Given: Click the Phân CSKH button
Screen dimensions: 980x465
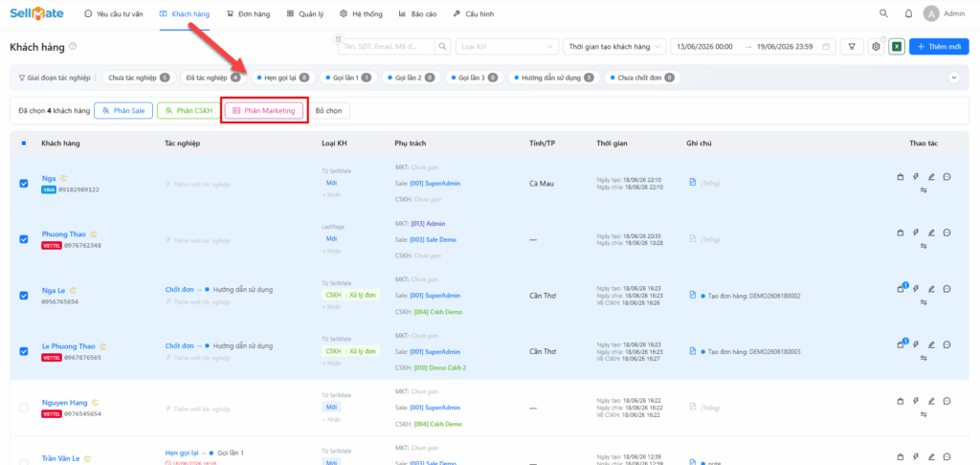Looking at the screenshot, I should pyautogui.click(x=189, y=111).
